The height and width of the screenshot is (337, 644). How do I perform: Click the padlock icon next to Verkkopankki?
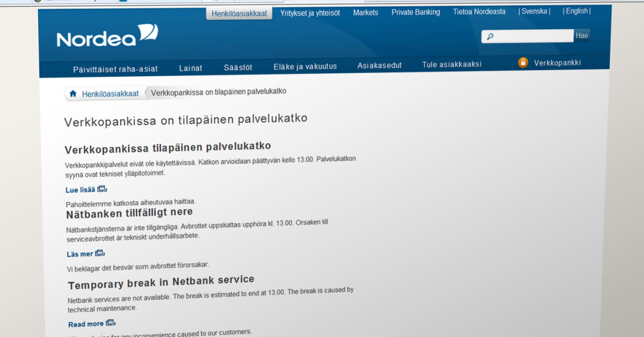[x=523, y=62]
